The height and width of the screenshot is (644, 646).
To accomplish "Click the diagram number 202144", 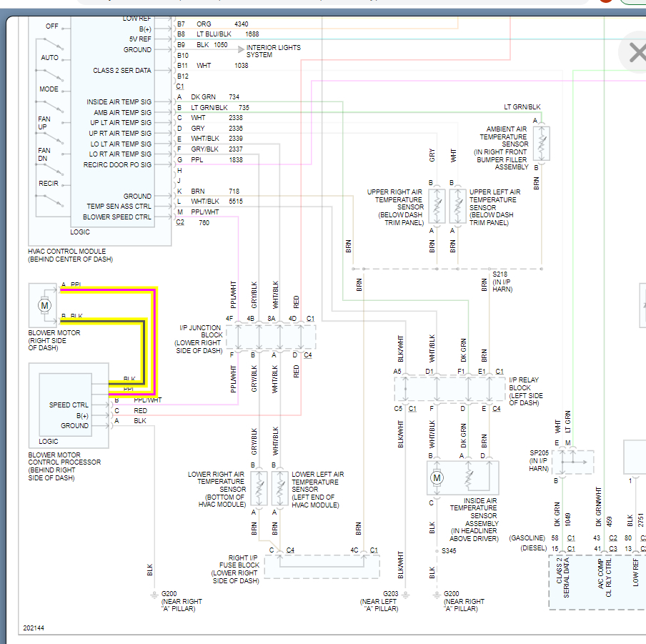I will pyautogui.click(x=34, y=628).
